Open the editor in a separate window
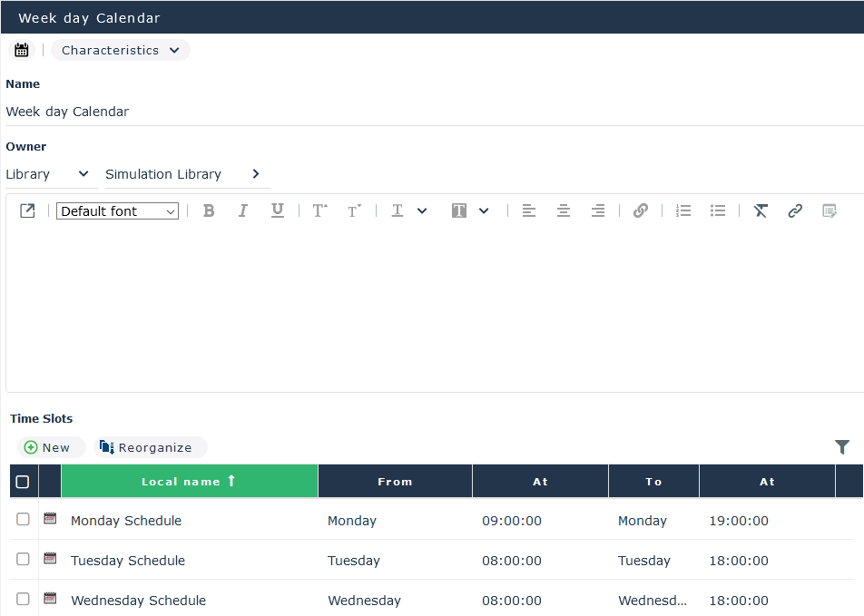Screen dimensions: 864x616 point(27,210)
